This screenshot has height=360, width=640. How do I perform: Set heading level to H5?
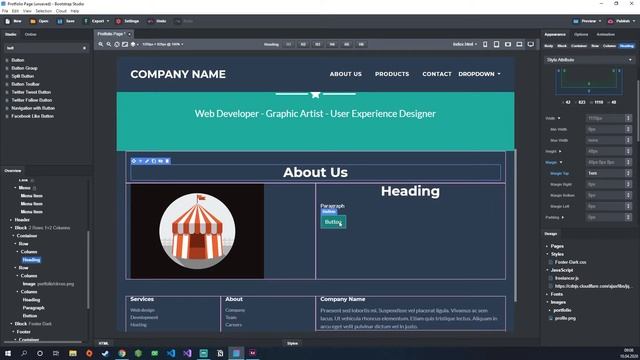347,44
